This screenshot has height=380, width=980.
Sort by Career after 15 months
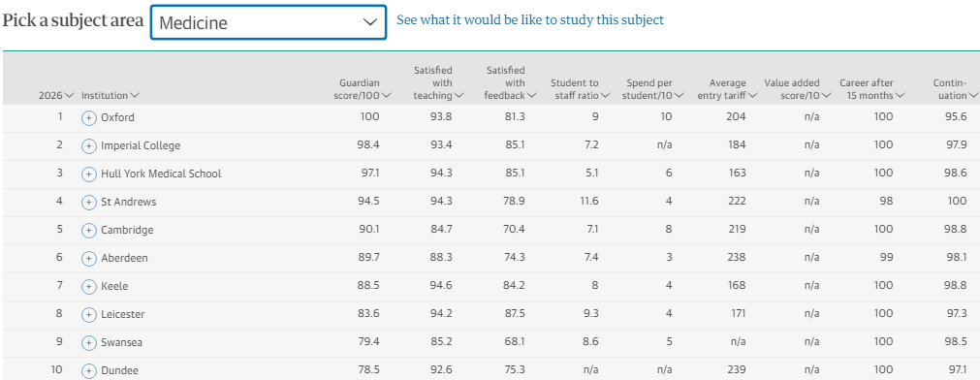tap(871, 89)
